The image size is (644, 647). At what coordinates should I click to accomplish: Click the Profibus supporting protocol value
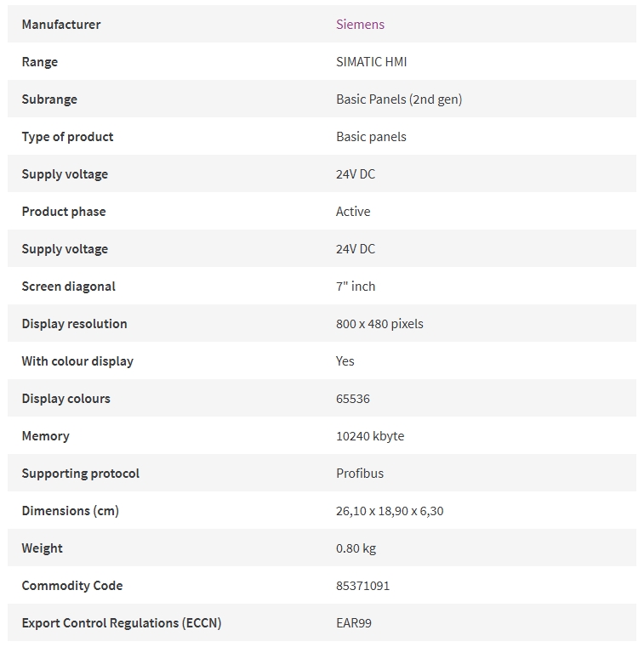(x=360, y=474)
